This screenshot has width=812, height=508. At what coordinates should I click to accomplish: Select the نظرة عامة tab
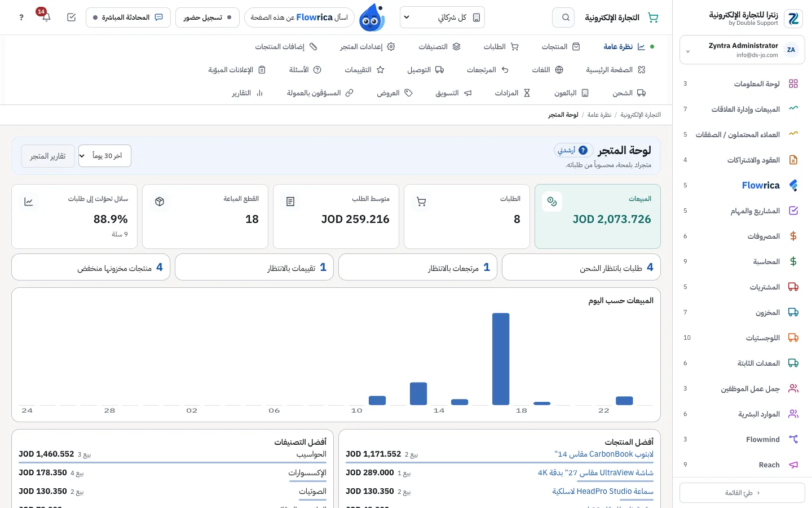pos(624,47)
